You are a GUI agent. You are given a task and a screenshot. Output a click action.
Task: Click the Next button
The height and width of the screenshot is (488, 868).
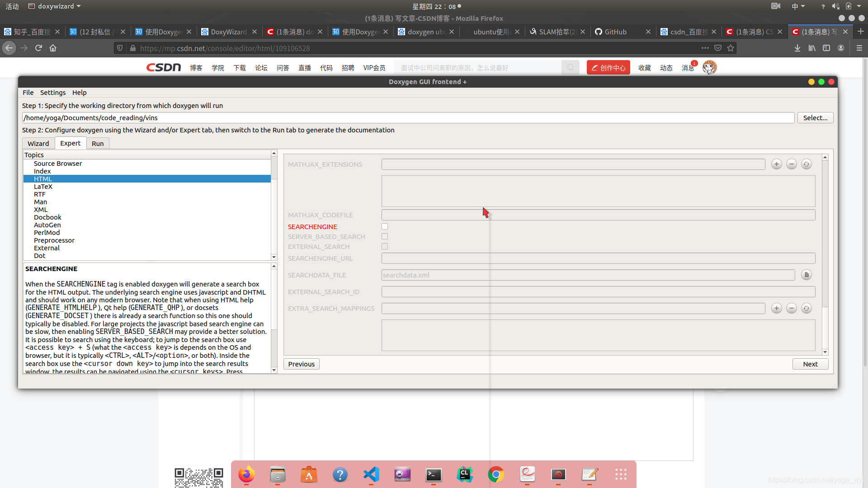[810, 364]
